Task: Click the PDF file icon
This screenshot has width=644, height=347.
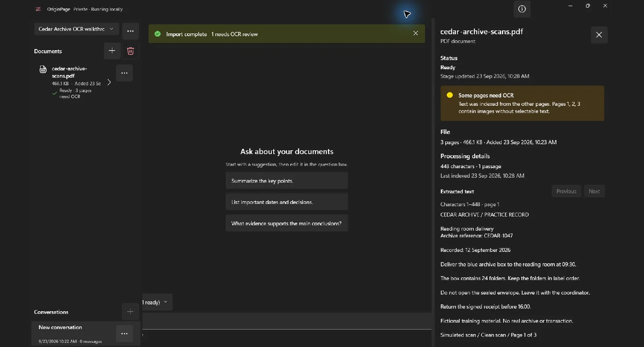Action: click(43, 69)
